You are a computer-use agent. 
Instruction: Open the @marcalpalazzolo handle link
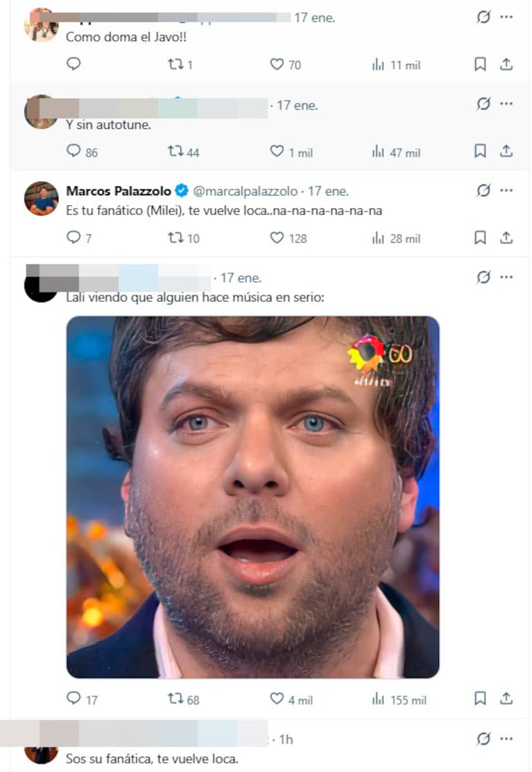coord(245,191)
